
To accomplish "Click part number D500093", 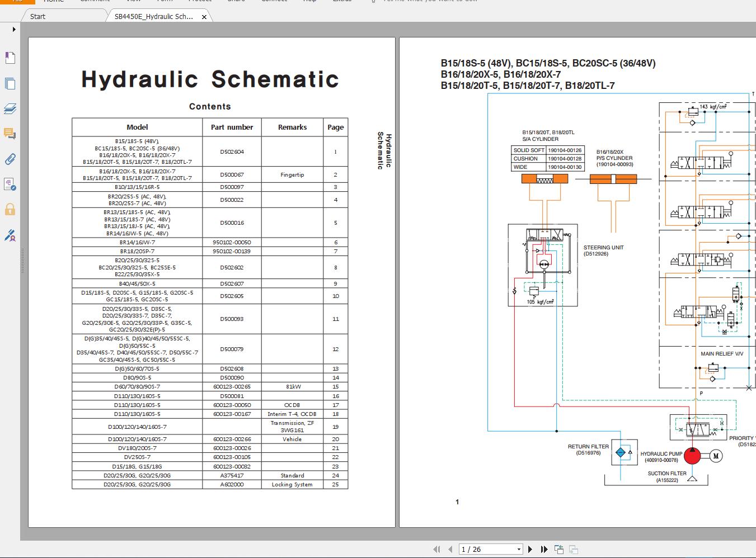I will pos(232,319).
